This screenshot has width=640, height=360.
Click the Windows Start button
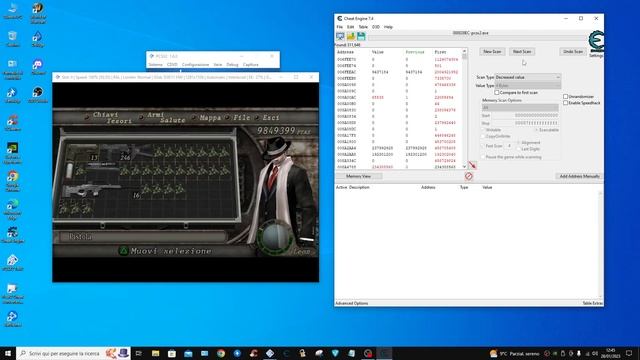click(x=8, y=353)
